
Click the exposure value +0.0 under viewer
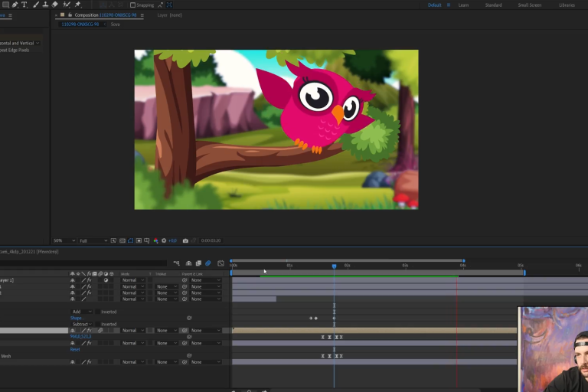(x=172, y=240)
